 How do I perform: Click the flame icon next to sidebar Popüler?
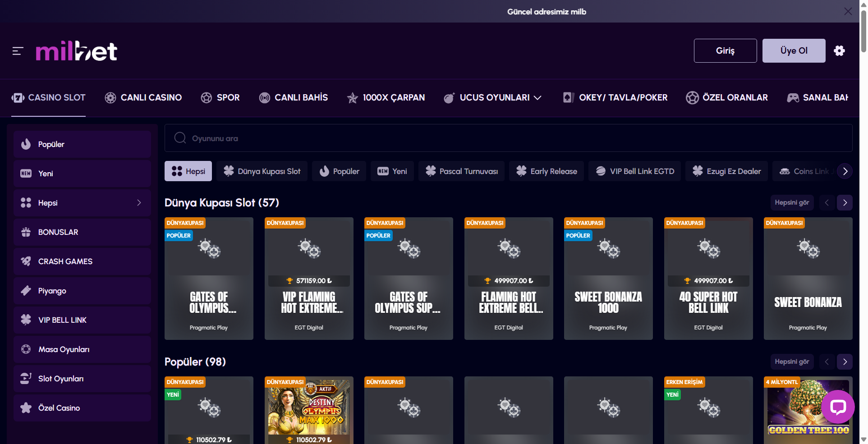pyautogui.click(x=26, y=144)
